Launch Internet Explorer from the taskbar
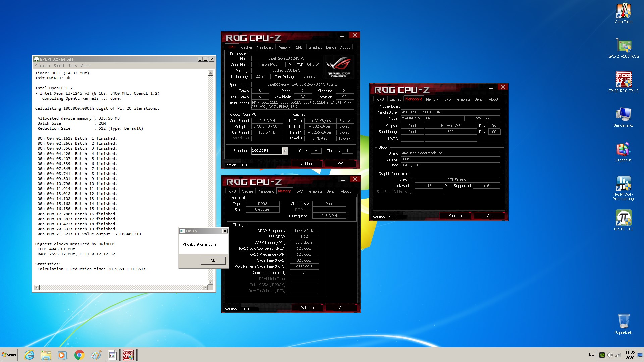644x362 pixels. point(30,355)
